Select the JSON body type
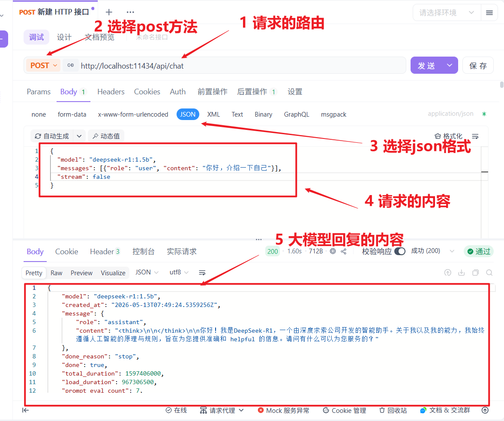The image size is (504, 421). click(x=188, y=114)
